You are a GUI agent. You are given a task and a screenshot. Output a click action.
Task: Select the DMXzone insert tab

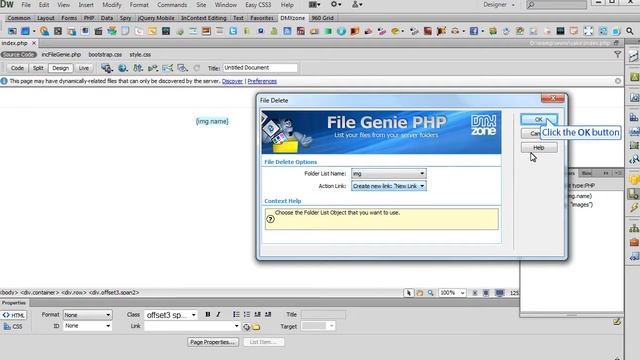click(292, 18)
